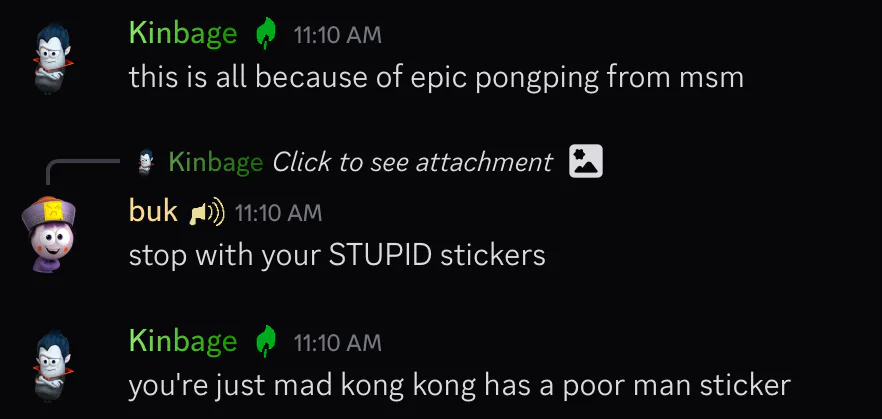Click small Kinbage avatar in reply preview

(146, 163)
